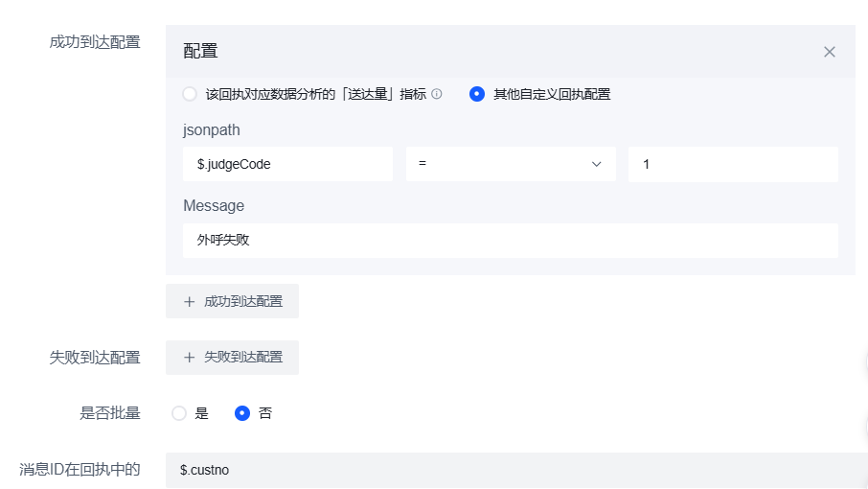Click the 是否批量 label
The width and height of the screenshot is (868, 489).
click(x=109, y=413)
